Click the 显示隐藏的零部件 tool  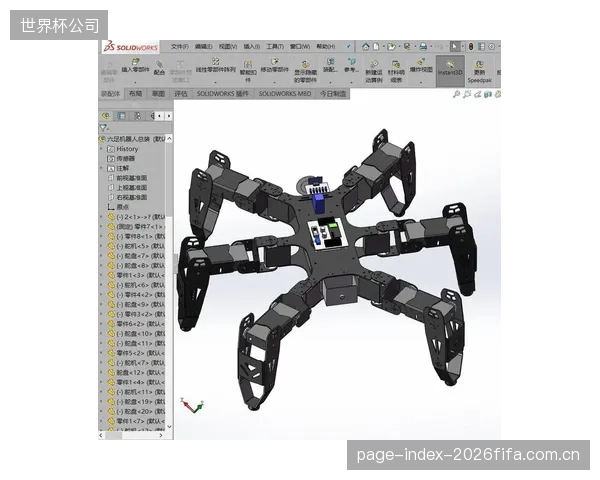[x=305, y=72]
